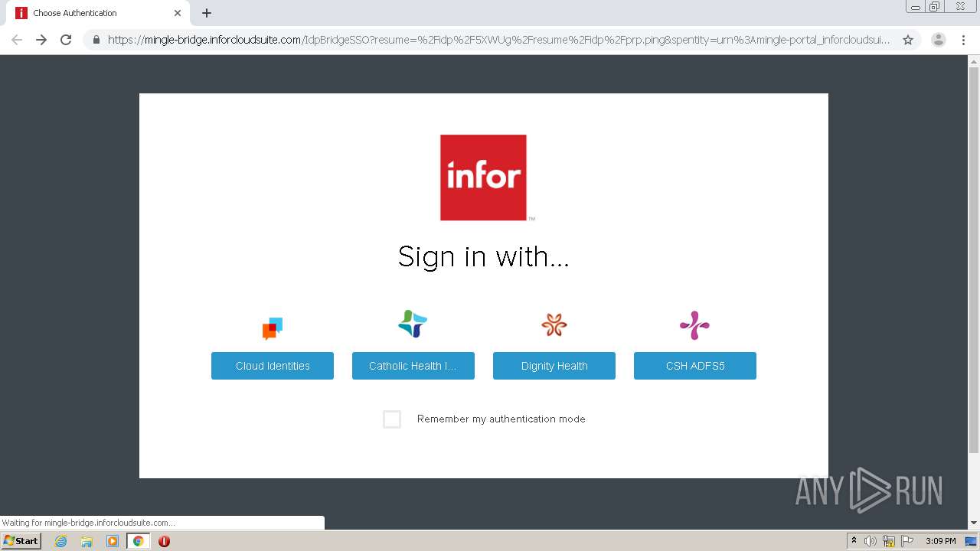This screenshot has width=980, height=551.
Task: Go back using the browser back arrow
Action: [x=17, y=40]
